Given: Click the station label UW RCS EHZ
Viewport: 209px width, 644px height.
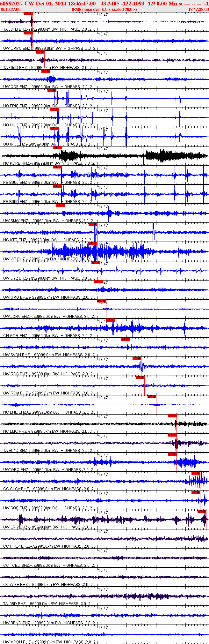Looking at the screenshot, I should click(x=15, y=374).
